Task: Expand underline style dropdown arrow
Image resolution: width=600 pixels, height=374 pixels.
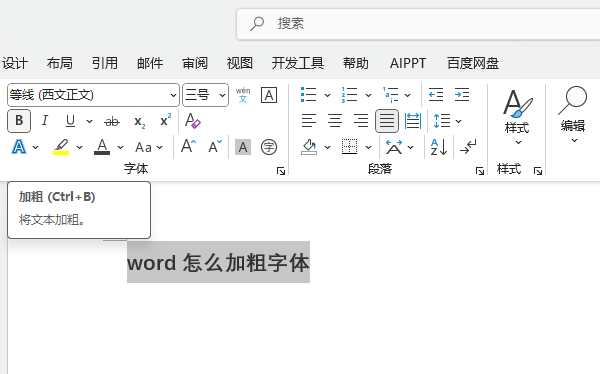Action: 89,121
